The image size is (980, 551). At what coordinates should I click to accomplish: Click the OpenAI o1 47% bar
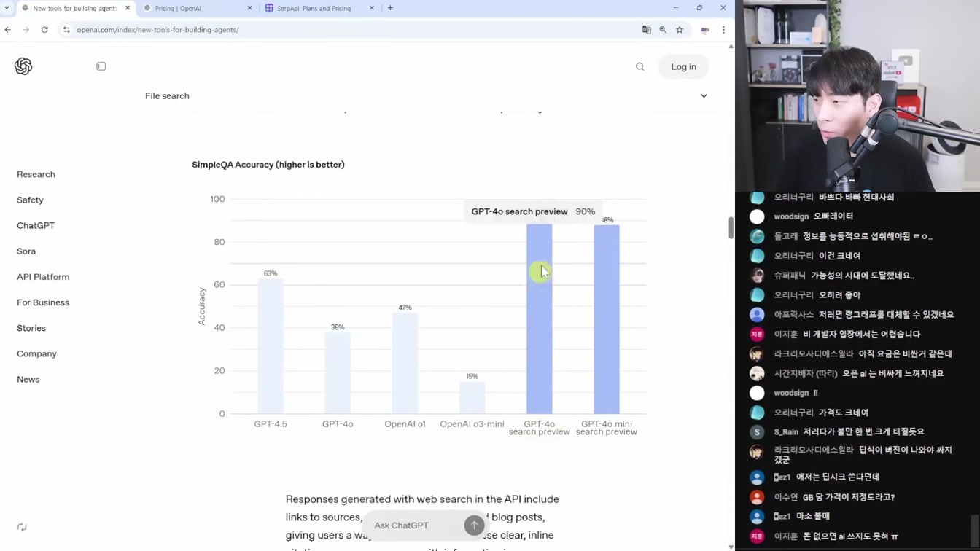(x=405, y=363)
